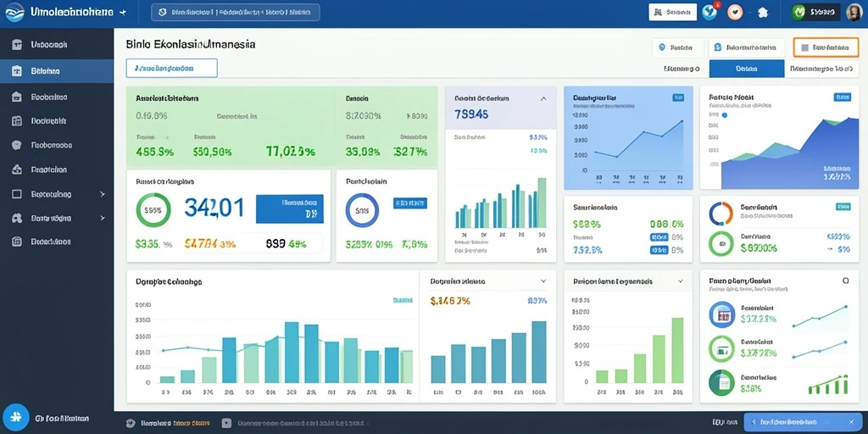Viewport: 868px width, 434px height.
Task: Click the teal link atop the large bar chart
Action: tap(403, 300)
